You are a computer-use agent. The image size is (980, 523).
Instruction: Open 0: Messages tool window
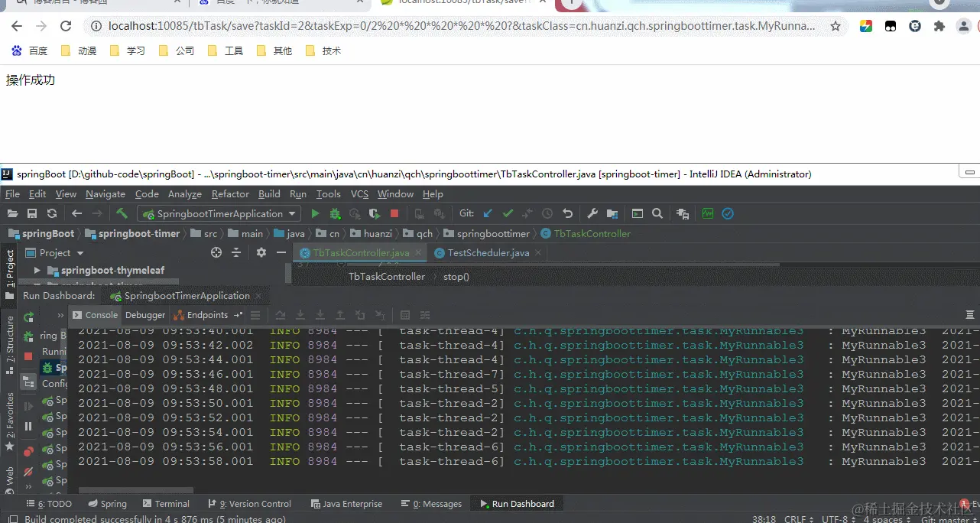pos(431,504)
